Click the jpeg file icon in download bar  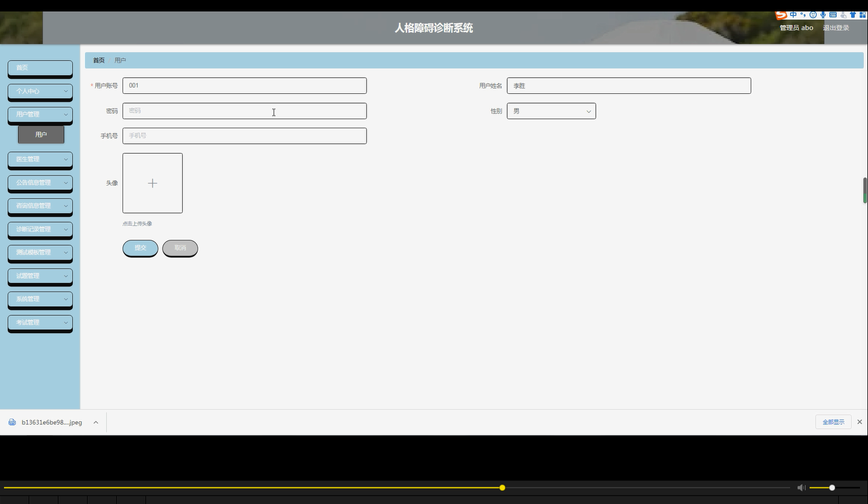click(12, 422)
